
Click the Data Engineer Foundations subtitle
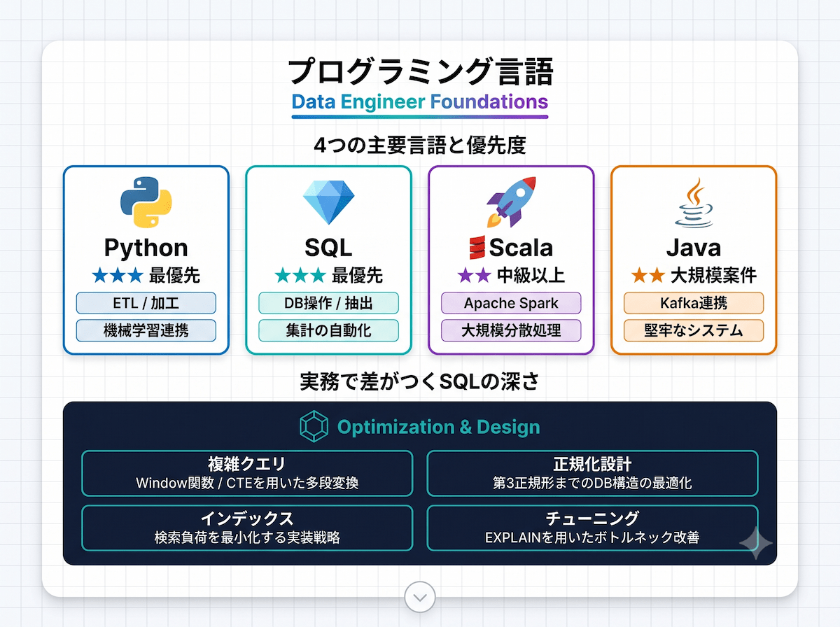(x=420, y=102)
